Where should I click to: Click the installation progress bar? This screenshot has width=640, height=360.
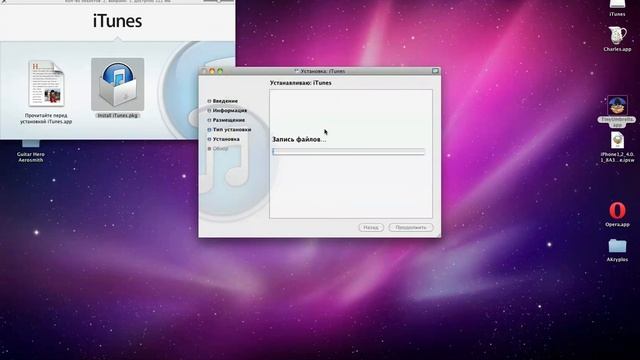pyautogui.click(x=349, y=151)
